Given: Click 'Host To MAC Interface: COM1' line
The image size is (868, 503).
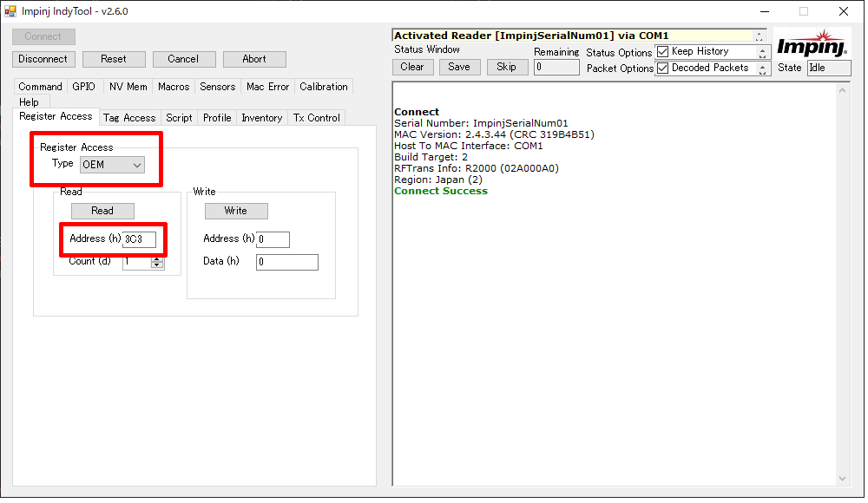Looking at the screenshot, I should (469, 146).
